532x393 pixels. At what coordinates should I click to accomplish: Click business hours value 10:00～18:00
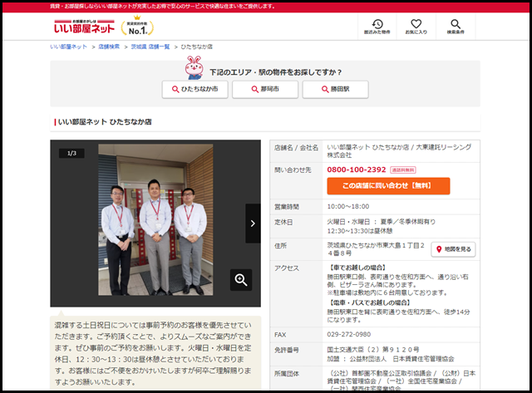click(348, 206)
